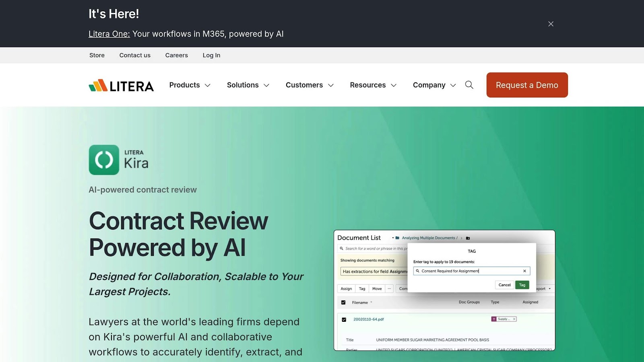Toggle the select-all checkbox beside Filename

click(343, 302)
